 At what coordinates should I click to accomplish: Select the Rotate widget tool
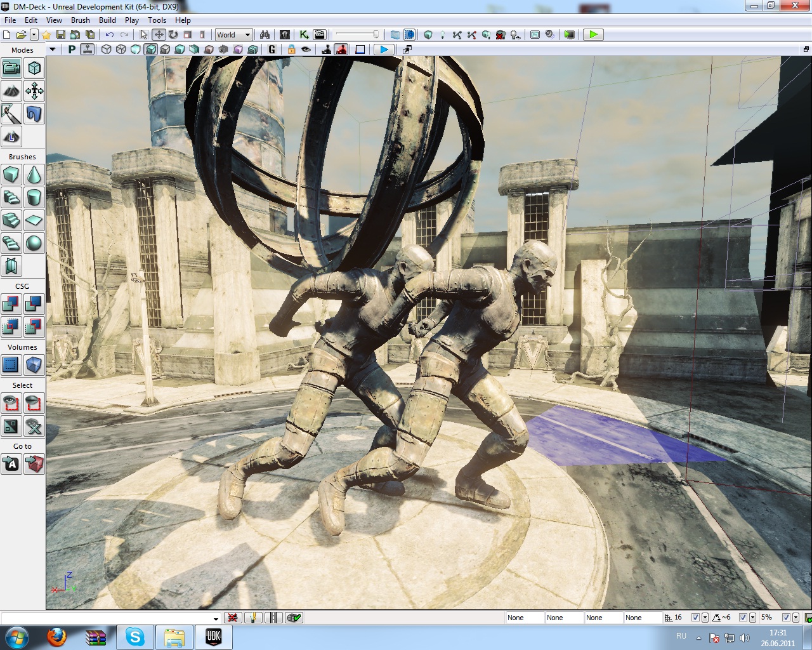click(x=173, y=35)
